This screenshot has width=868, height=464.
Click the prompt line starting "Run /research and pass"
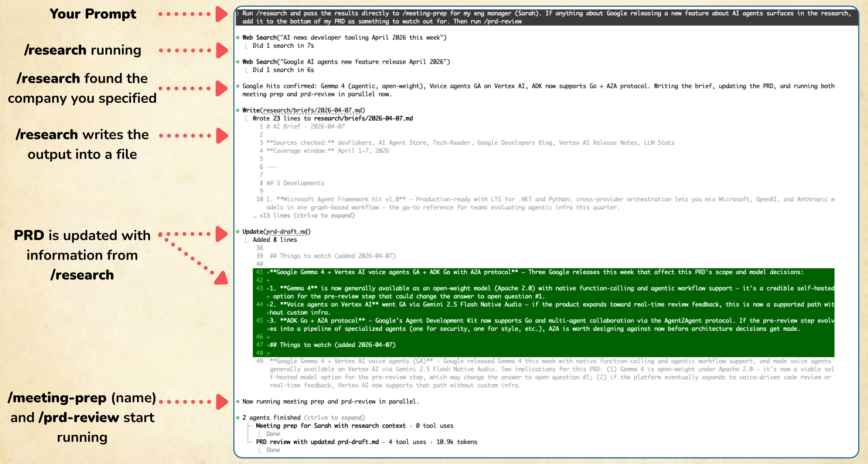click(x=546, y=17)
